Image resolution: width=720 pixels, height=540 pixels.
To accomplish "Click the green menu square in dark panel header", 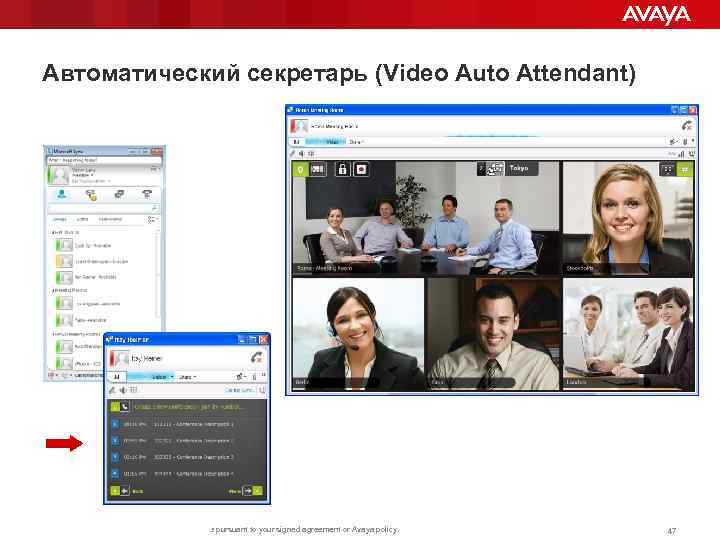I will click(x=115, y=407).
